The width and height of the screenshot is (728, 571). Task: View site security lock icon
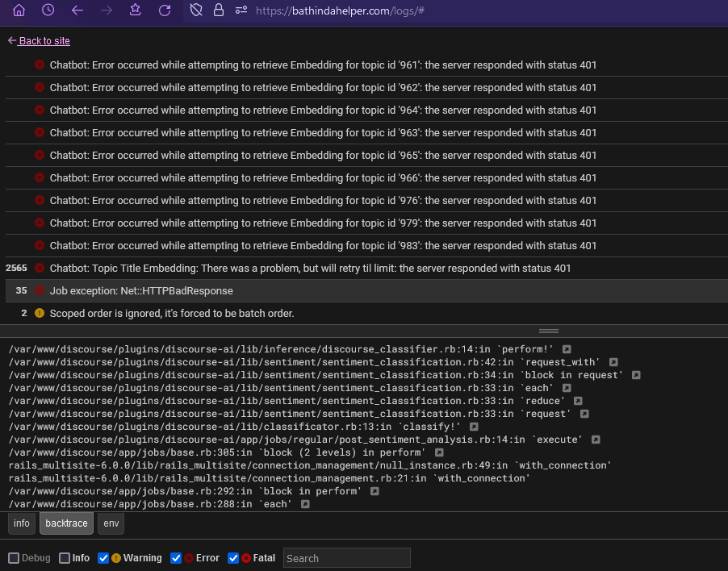click(219, 10)
